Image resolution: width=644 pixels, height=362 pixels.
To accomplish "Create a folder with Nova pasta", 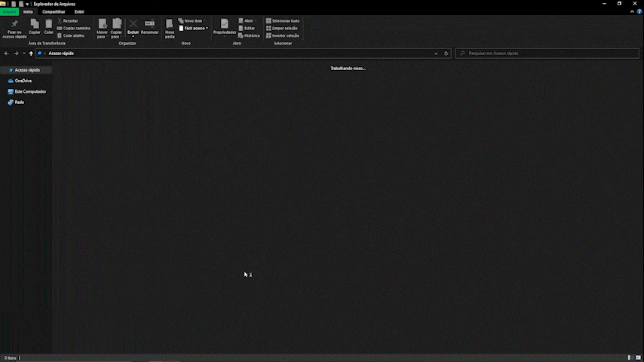I will pyautogui.click(x=170, y=29).
